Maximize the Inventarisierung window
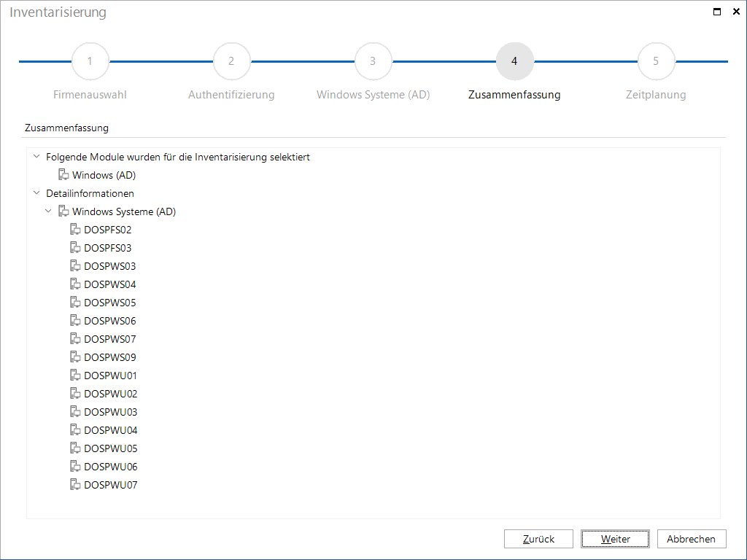 coord(716,12)
